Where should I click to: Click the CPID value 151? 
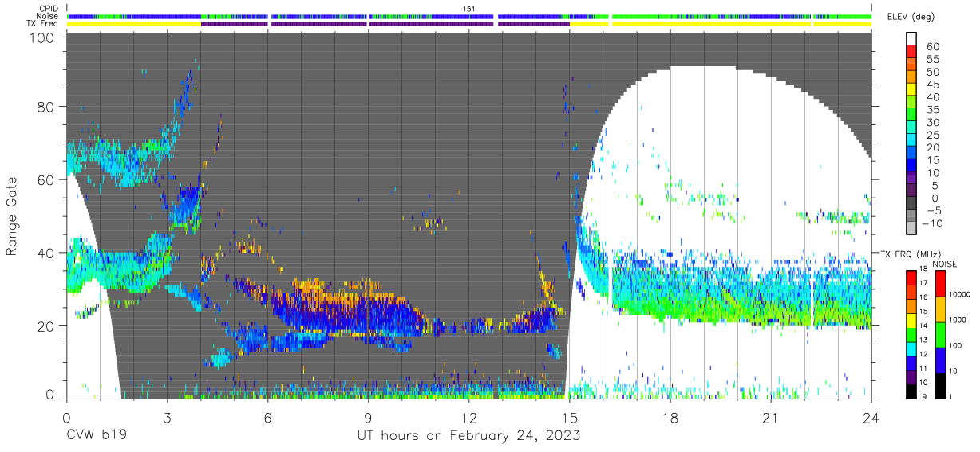point(469,8)
